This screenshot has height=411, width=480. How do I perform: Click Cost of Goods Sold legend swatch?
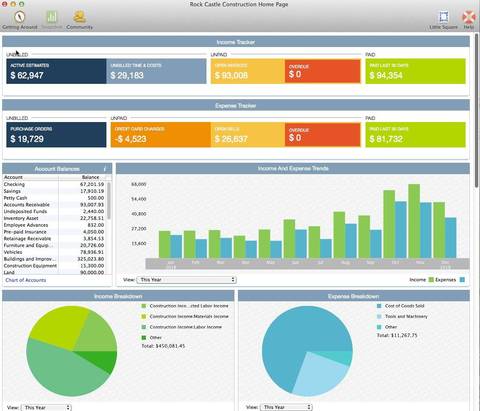379,306
